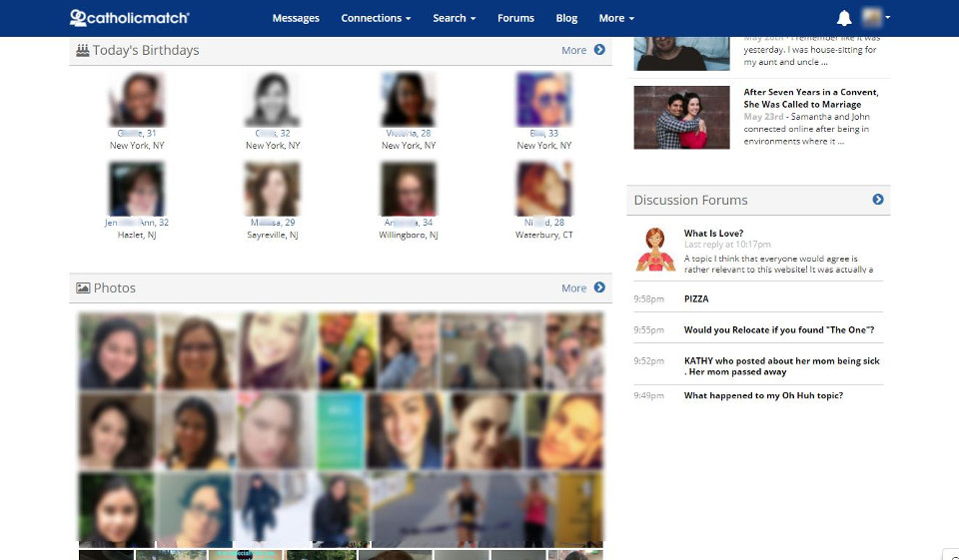Click the arrow icon beside Today's Birthdays More
The image size is (959, 560).
(599, 50)
